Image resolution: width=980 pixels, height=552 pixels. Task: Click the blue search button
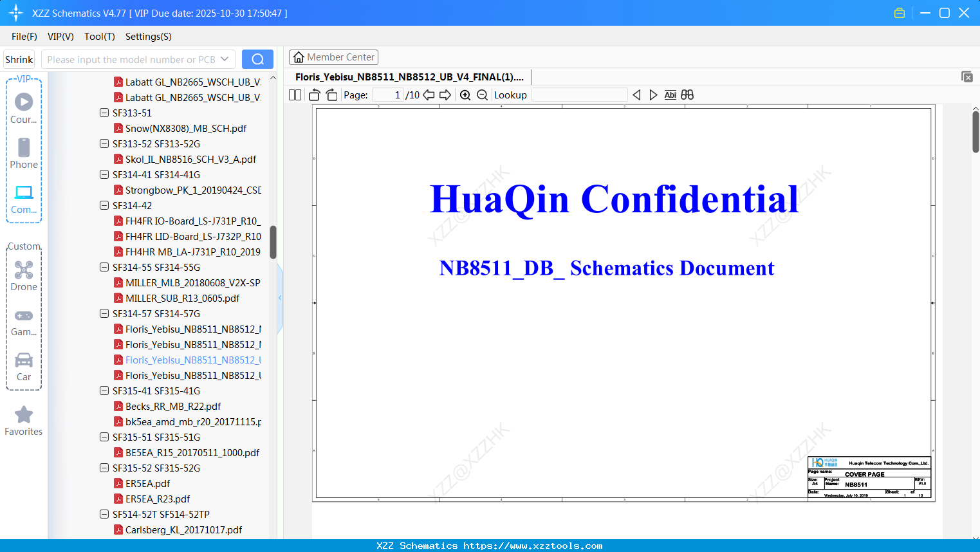click(257, 59)
